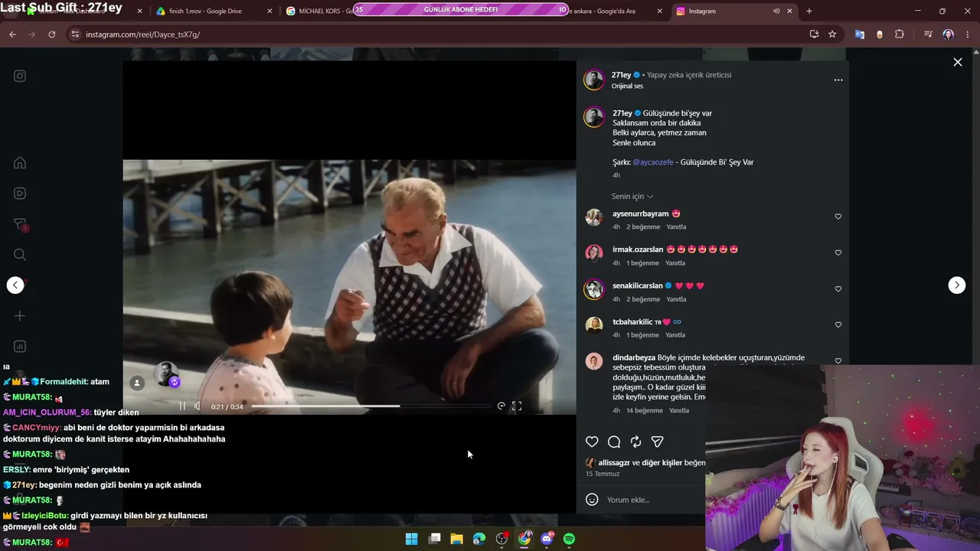
Task: Open the Chrome profile avatar menu
Action: click(949, 34)
